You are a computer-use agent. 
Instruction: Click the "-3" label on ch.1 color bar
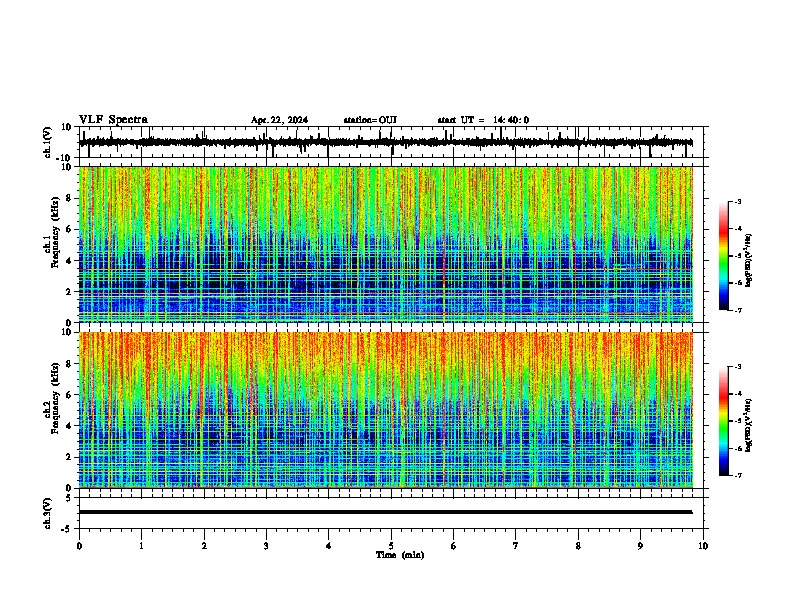pos(738,201)
